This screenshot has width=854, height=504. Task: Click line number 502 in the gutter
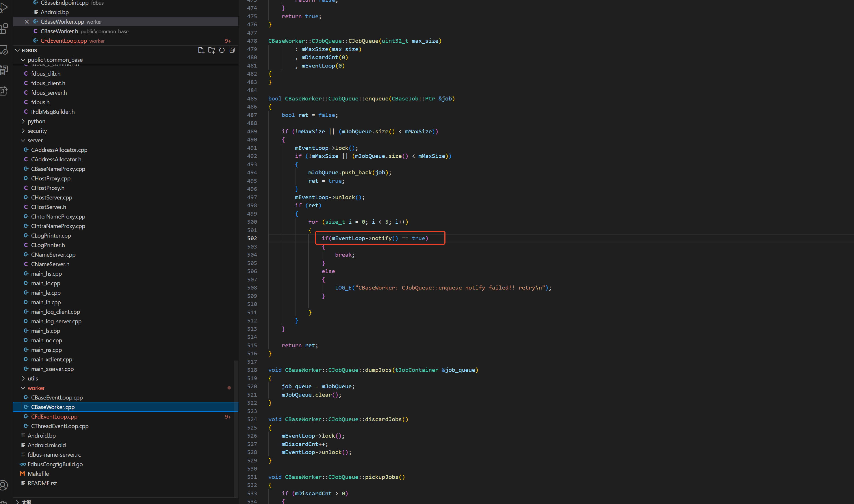pyautogui.click(x=252, y=238)
